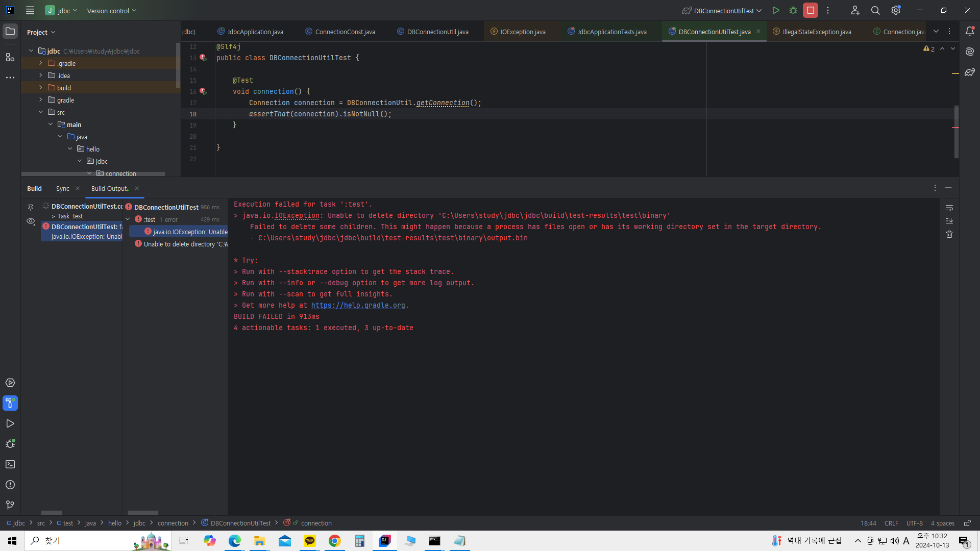The image size is (980, 551).
Task: Expand the .idea folder
Action: click(41, 76)
